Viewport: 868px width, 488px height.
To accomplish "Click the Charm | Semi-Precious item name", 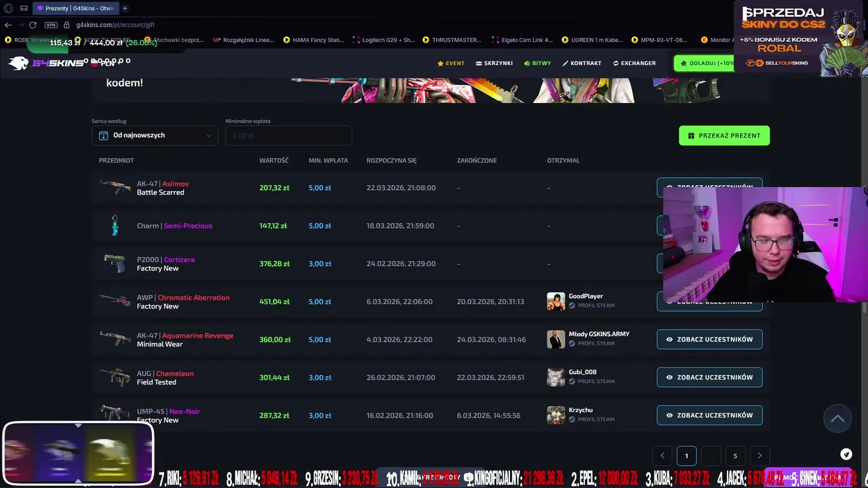I will pos(174,226).
